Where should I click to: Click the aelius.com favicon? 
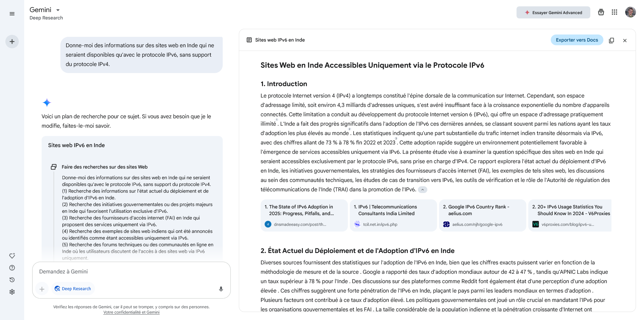[x=446, y=224]
